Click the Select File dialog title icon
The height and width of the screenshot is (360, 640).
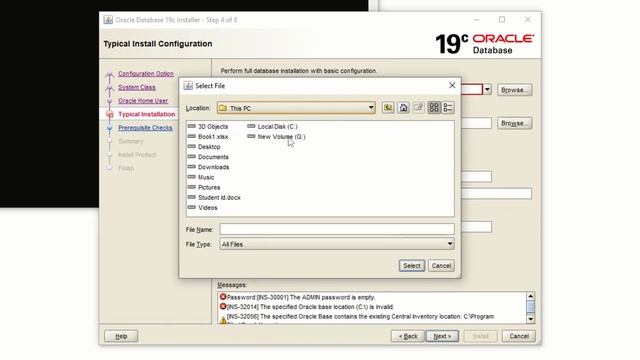[188, 85]
